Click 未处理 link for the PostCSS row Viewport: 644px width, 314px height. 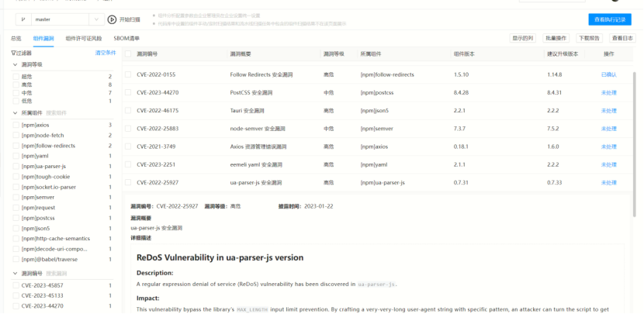point(608,92)
